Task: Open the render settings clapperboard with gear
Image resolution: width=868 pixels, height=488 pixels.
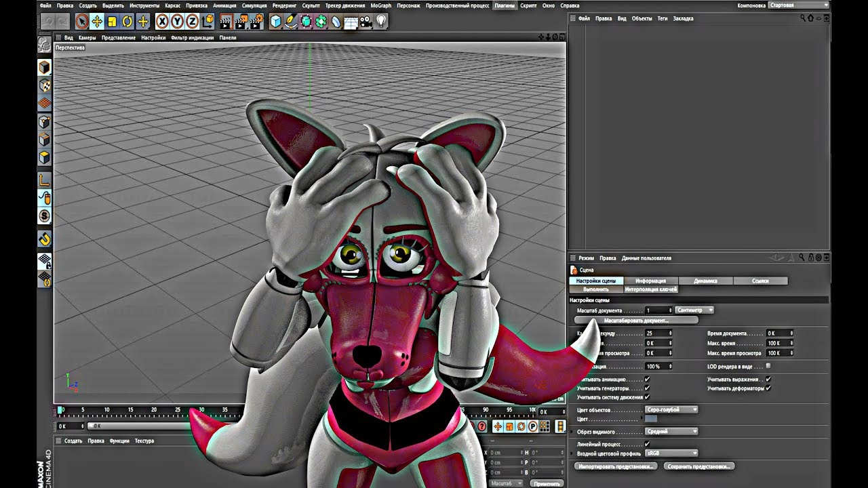Action: 257,22
